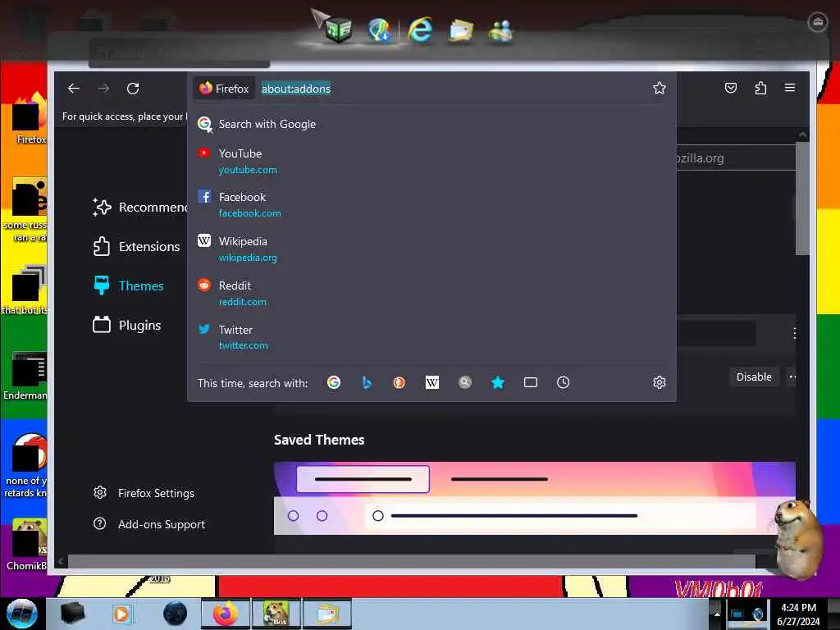This screenshot has height=630, width=840.
Task: Click the cube icon in top dock
Action: (339, 29)
